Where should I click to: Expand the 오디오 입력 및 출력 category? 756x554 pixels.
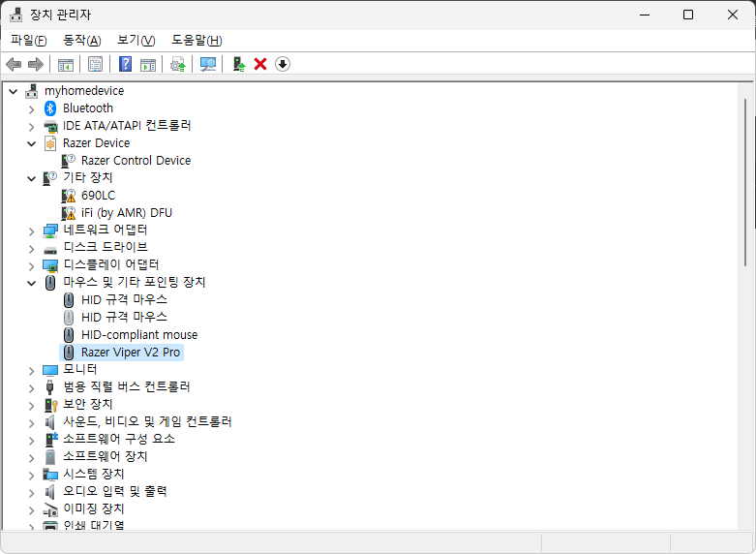32,493
